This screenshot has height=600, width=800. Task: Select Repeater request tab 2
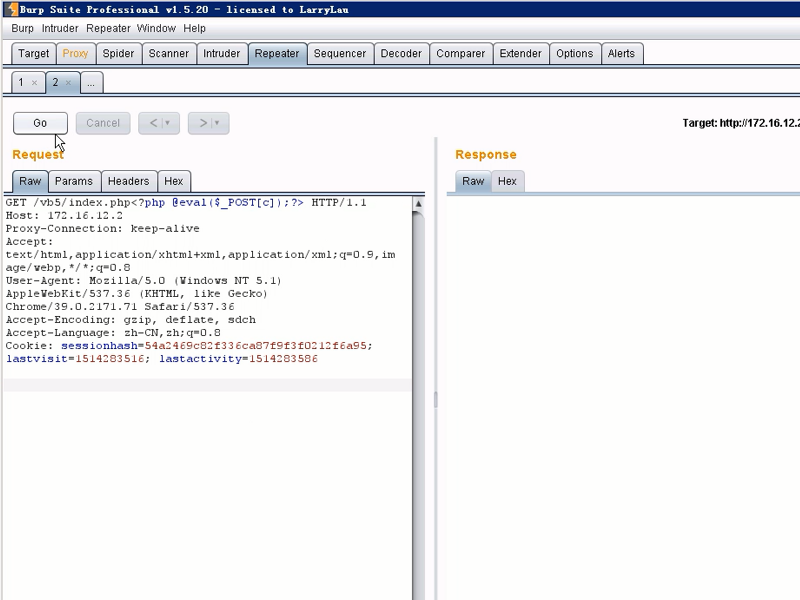click(56, 83)
